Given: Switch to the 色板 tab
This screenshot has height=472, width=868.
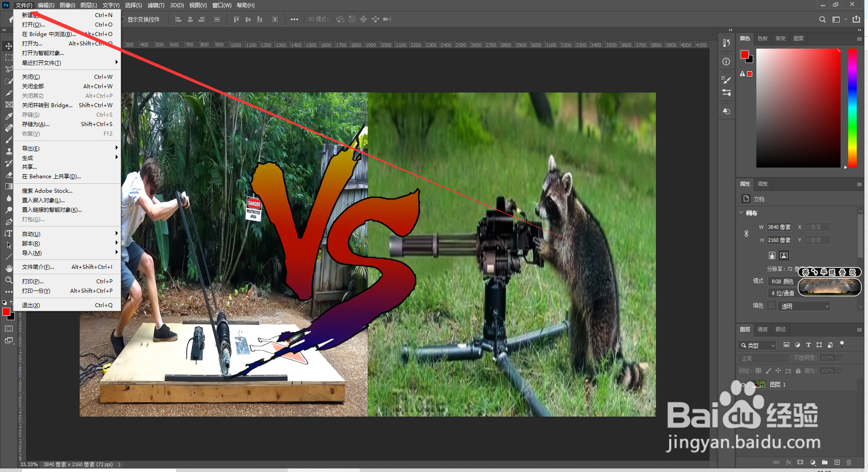Looking at the screenshot, I should [x=763, y=38].
